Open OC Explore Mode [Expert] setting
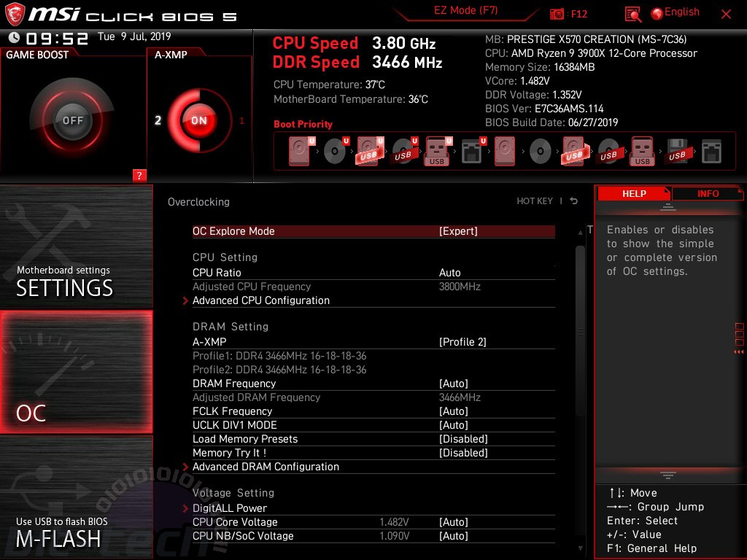747x560 pixels. pos(373,231)
